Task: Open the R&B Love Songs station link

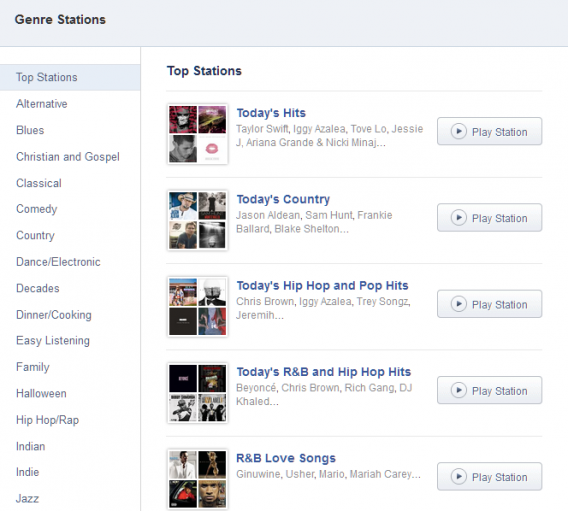Action: tap(286, 458)
